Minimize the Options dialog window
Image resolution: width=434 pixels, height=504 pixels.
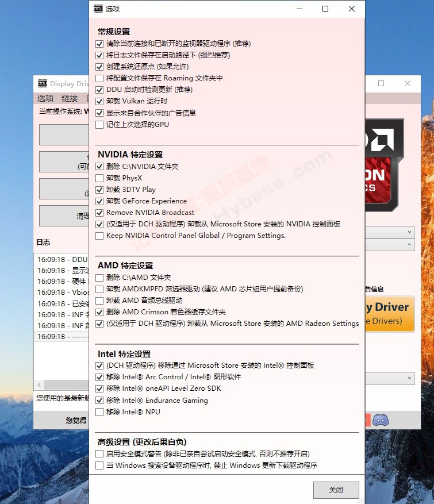tap(299, 9)
